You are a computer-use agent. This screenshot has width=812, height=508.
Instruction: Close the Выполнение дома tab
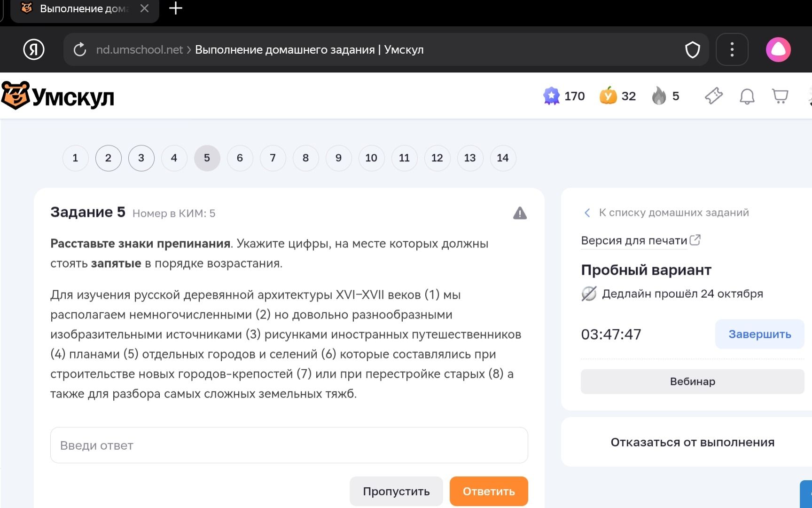(x=144, y=8)
